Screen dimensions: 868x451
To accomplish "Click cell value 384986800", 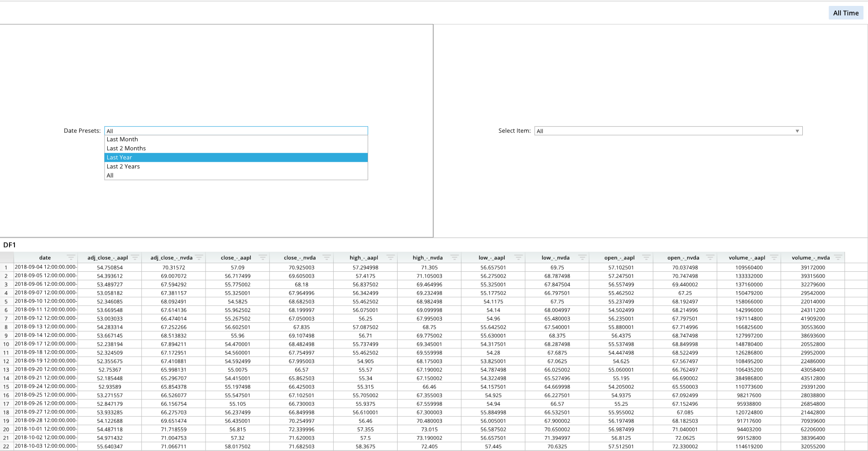I will pos(749,378).
